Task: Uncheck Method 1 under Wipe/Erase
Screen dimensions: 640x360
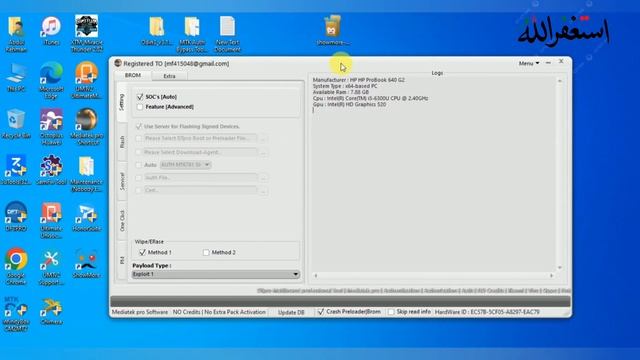Action: (142, 252)
